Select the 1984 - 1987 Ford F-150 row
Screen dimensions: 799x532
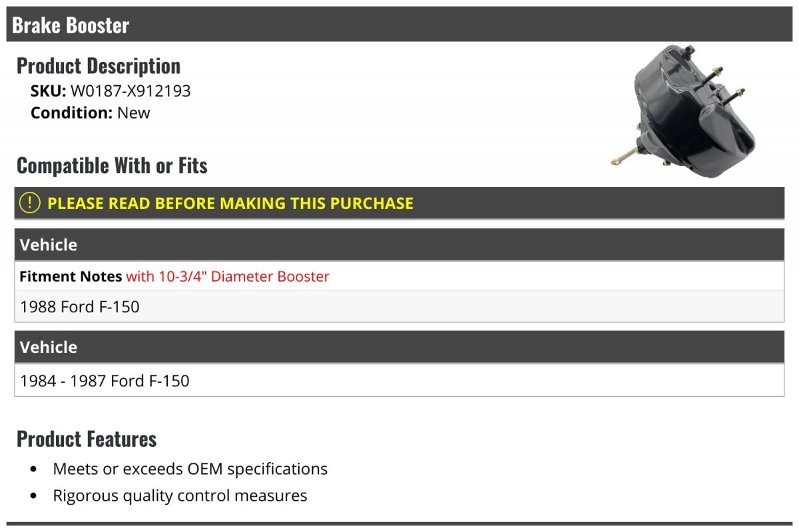(400, 380)
